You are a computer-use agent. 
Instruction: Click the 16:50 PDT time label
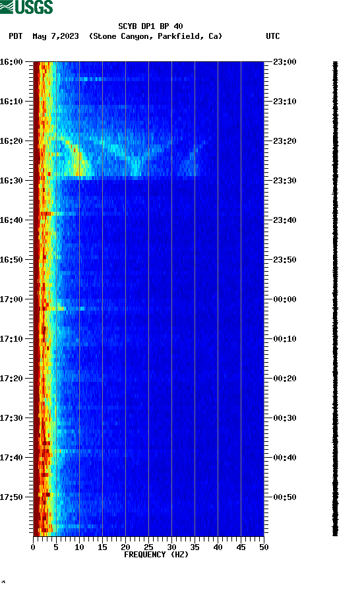11,260
